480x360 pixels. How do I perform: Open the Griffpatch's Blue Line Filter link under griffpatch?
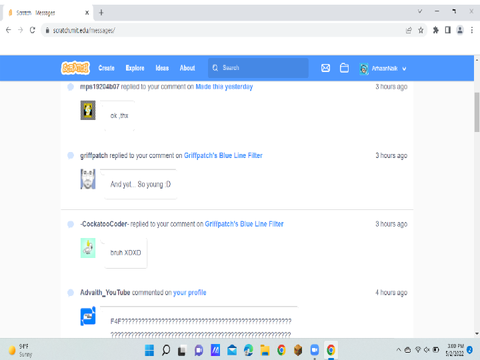223,155
